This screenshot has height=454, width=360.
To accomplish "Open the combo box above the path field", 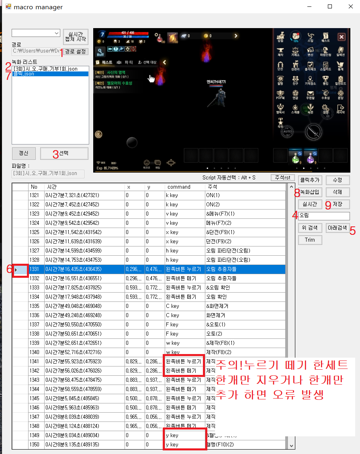I will coord(36,33).
